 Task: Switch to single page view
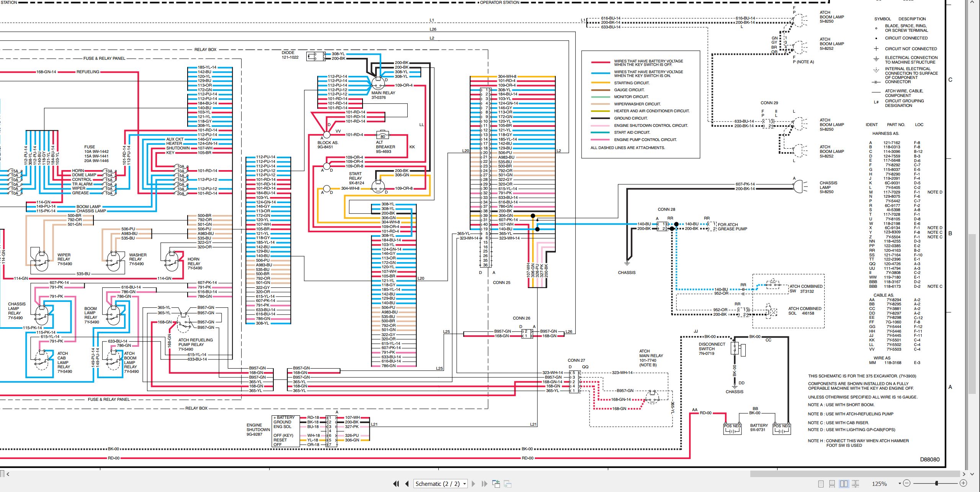(x=821, y=484)
